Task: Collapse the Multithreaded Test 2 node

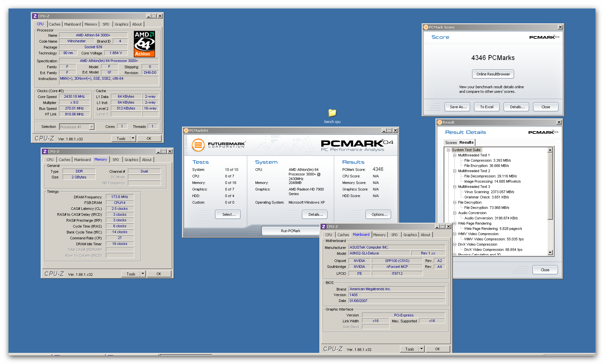Action: point(454,171)
